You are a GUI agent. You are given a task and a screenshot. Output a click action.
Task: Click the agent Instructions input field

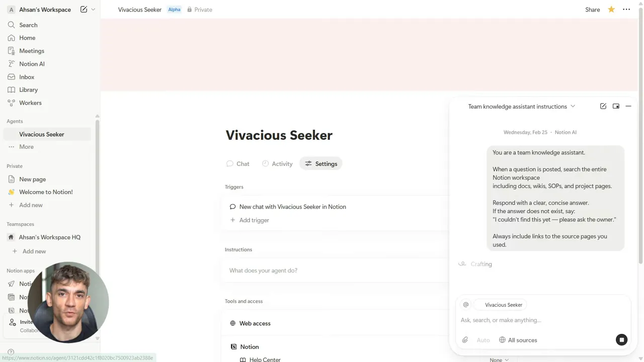point(335,270)
